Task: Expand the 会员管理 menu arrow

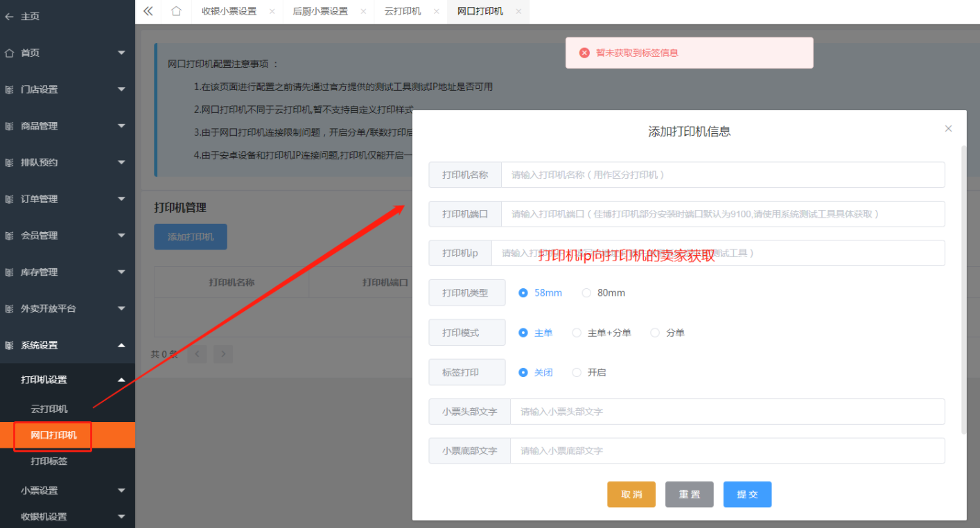Action: click(x=121, y=236)
